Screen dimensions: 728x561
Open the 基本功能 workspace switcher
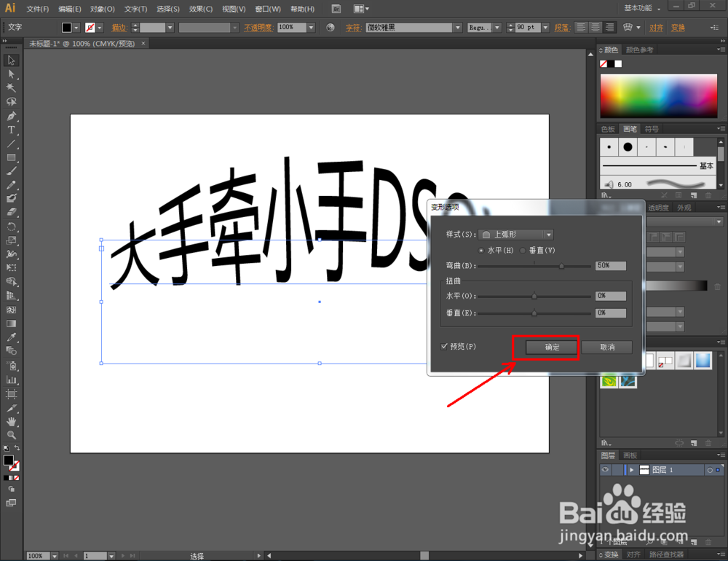(x=643, y=8)
